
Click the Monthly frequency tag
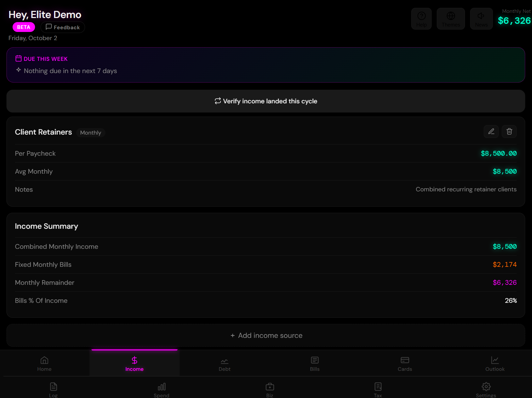pyautogui.click(x=90, y=133)
